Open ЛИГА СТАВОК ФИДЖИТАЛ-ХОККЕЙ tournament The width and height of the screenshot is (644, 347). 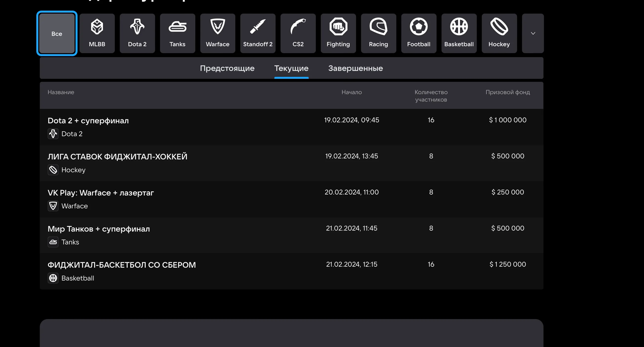(x=118, y=157)
